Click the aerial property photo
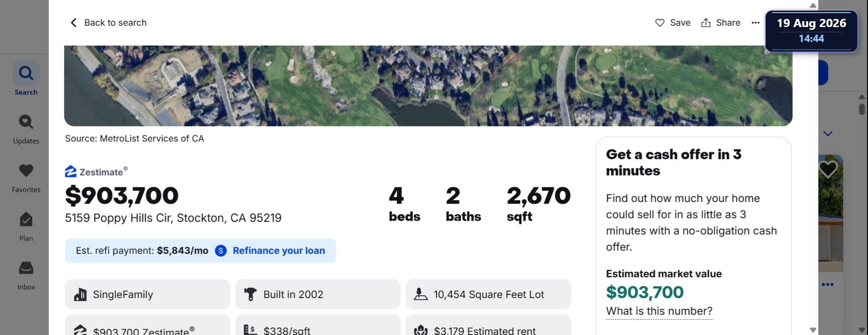The width and height of the screenshot is (868, 335). (x=428, y=86)
